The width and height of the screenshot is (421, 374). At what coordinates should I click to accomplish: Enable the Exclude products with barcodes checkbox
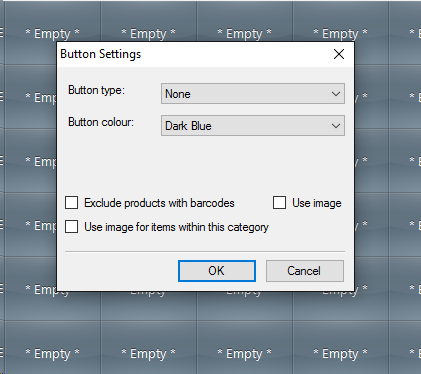(x=72, y=203)
